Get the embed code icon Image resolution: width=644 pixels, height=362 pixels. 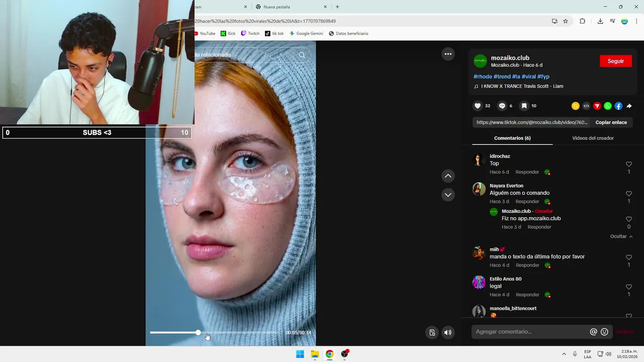click(586, 106)
